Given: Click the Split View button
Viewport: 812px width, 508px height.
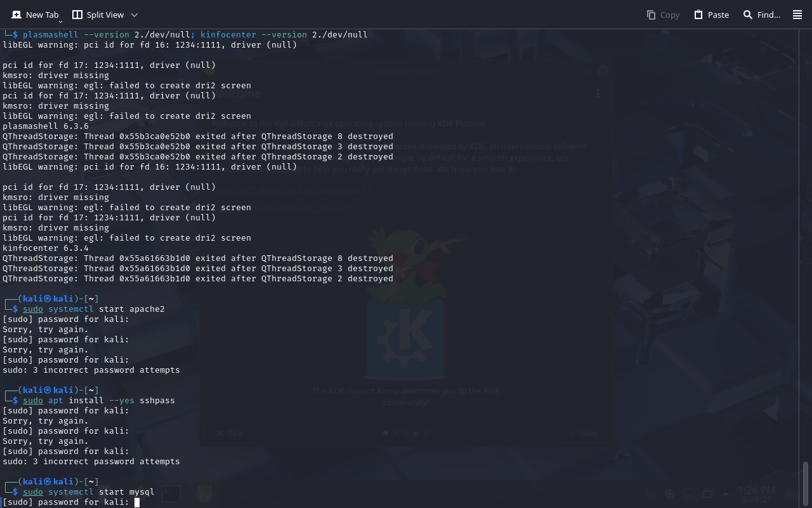Looking at the screenshot, I should pyautogui.click(x=98, y=15).
